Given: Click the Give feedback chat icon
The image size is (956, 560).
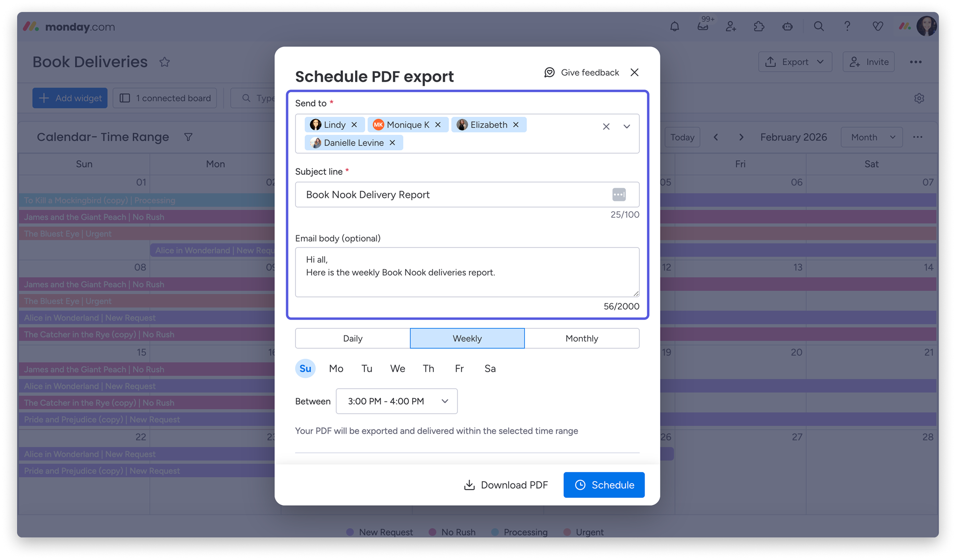Looking at the screenshot, I should [550, 72].
